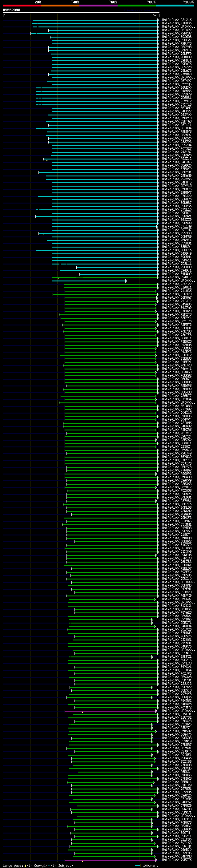Image resolution: width=197 pixels, height=868 pixels.
Task: Open hit UniRef100_B9S6D8
Action: (x=176, y=37)
